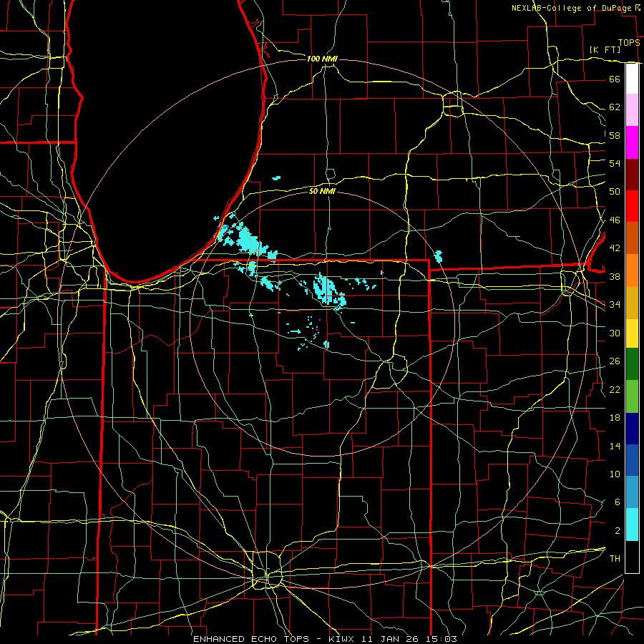
Task: Click the "42" legend value
Action: tap(615, 248)
